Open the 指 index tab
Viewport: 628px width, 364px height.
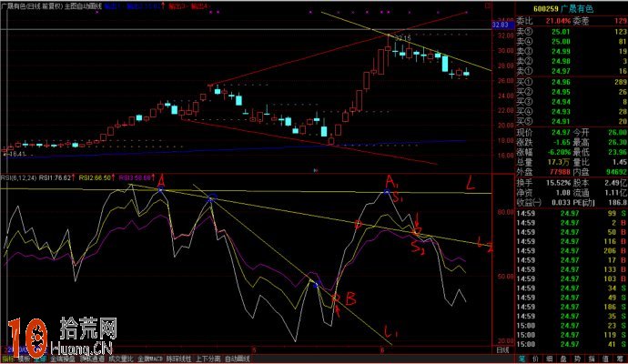[x=592, y=359]
